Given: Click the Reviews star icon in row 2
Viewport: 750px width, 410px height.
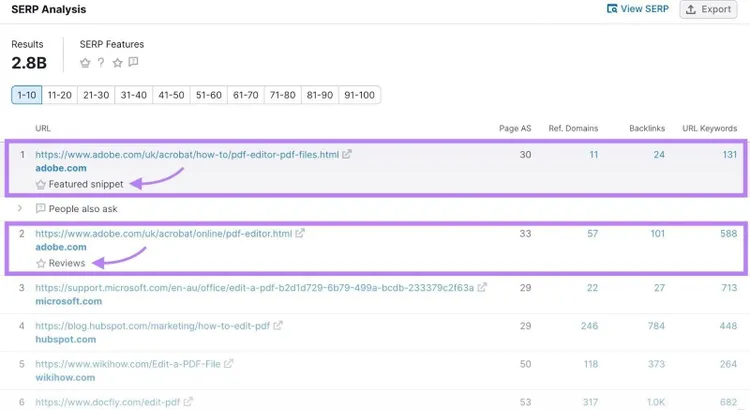Looking at the screenshot, I should 41,263.
